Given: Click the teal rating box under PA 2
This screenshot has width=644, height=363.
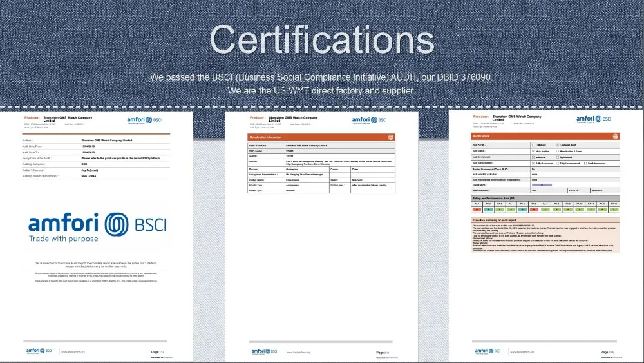Looking at the screenshot, I should point(488,210).
